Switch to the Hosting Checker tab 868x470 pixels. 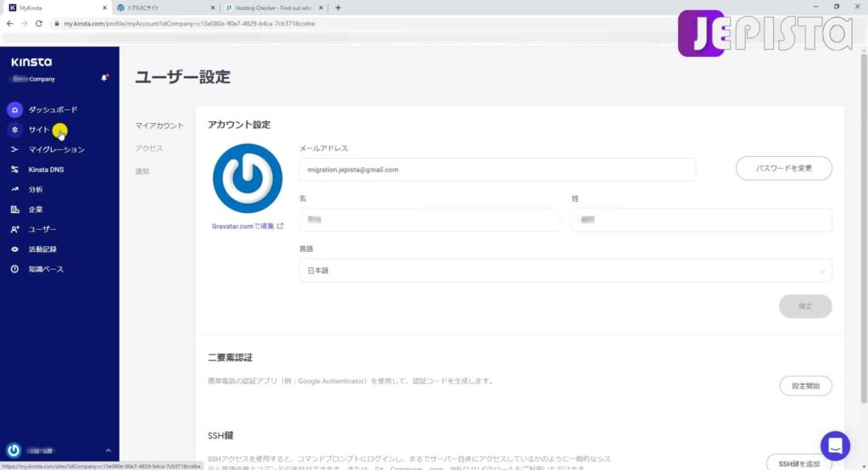(x=275, y=8)
